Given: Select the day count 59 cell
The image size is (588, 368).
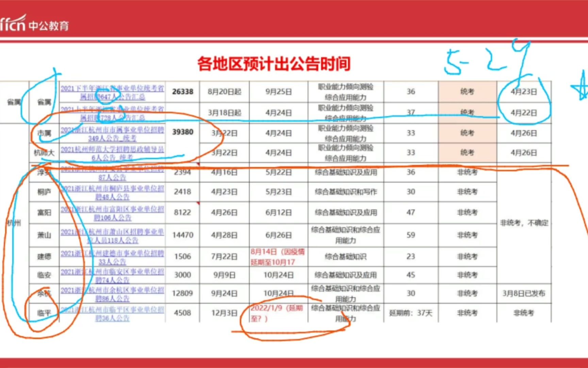Looking at the screenshot, I should pyautogui.click(x=411, y=235).
